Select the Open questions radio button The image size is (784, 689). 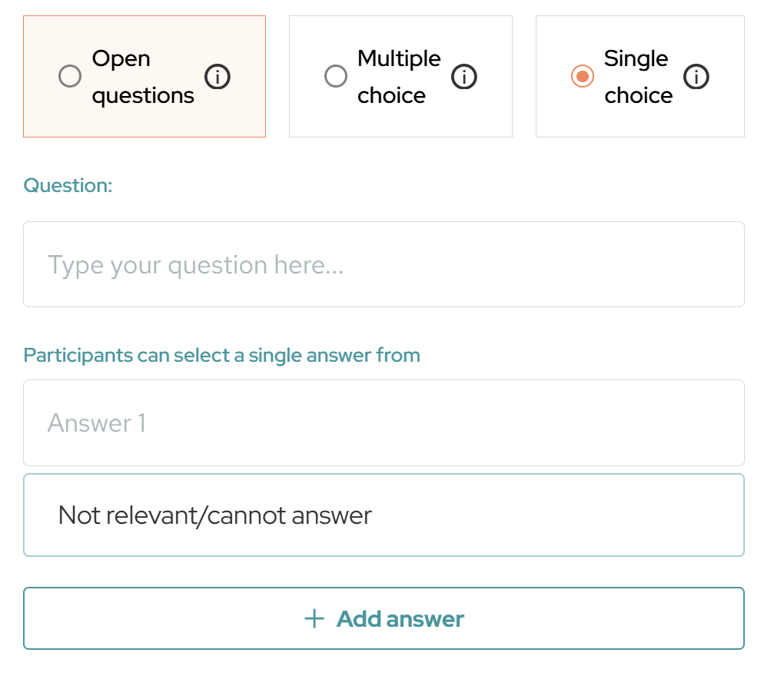tap(70, 76)
